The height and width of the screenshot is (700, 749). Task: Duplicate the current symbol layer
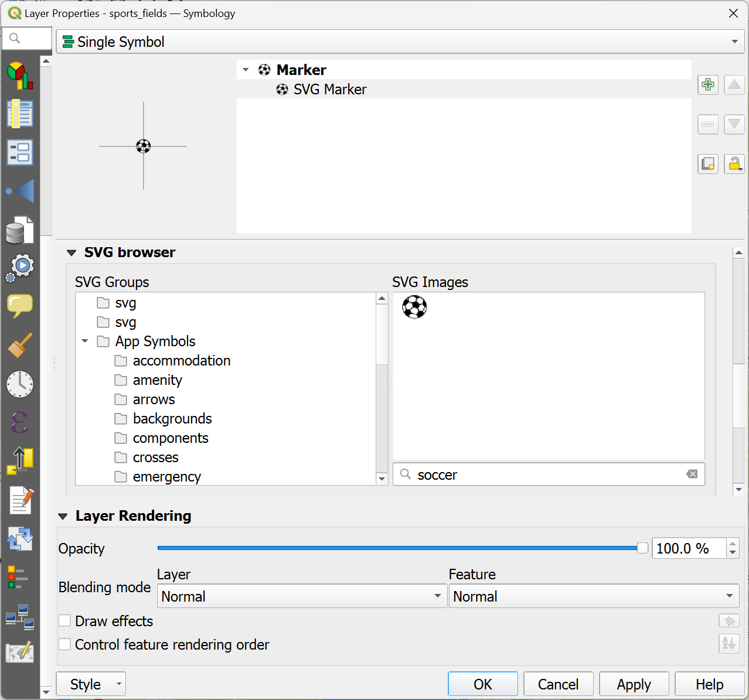pos(708,164)
